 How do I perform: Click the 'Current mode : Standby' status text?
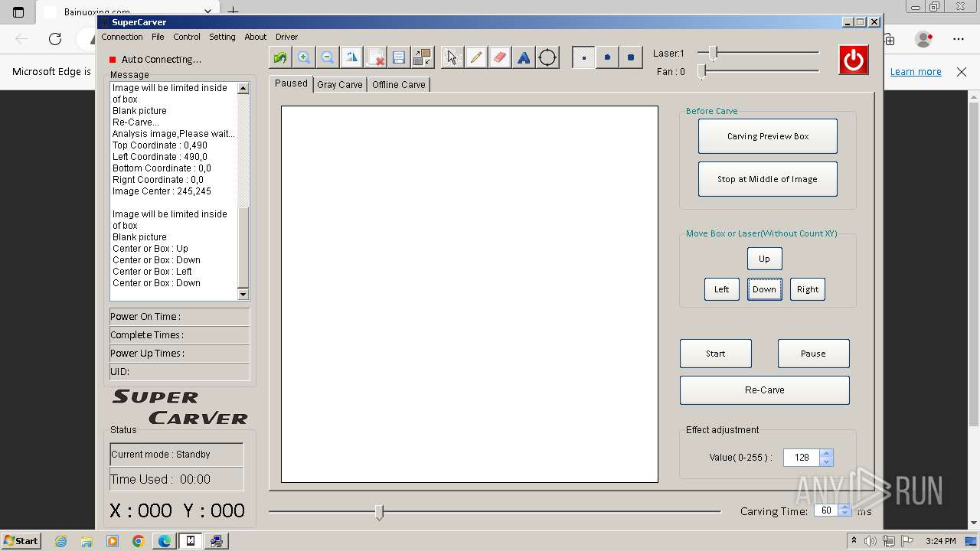click(x=161, y=455)
